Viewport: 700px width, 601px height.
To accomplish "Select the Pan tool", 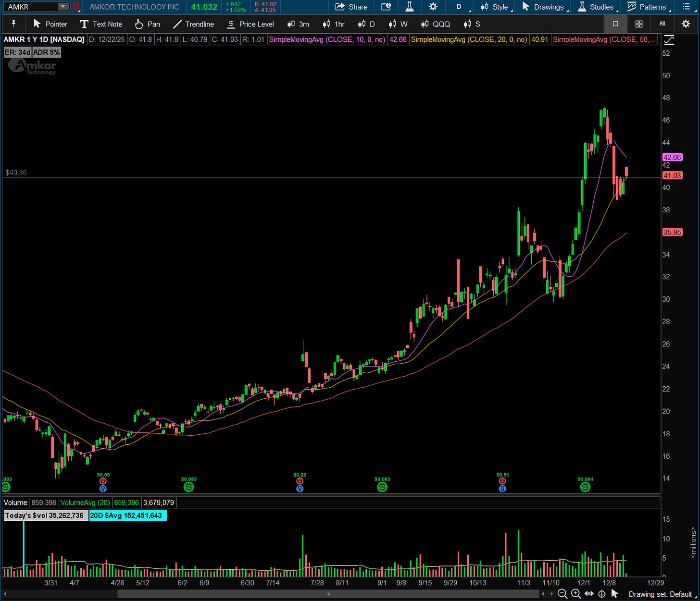I will pos(148,24).
